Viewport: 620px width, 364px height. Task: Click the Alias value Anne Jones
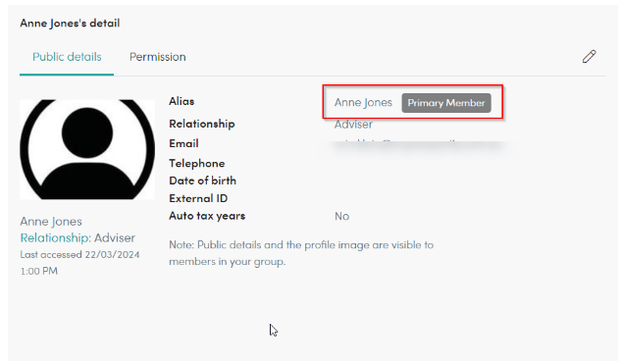point(363,103)
